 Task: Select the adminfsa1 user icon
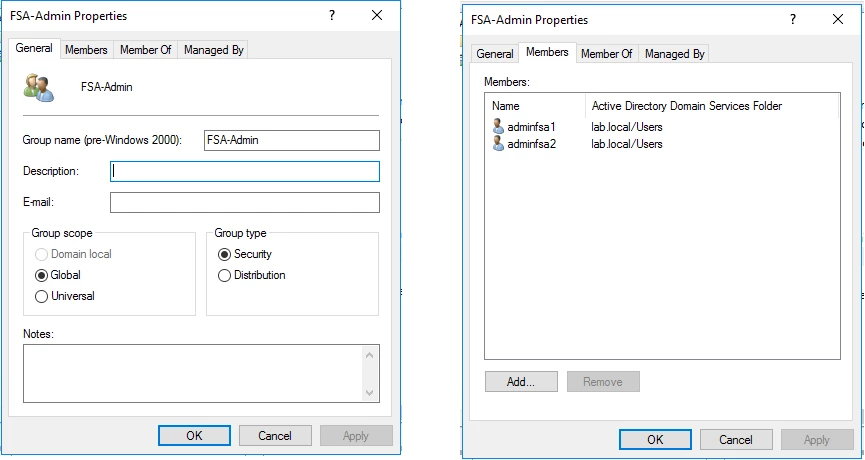coord(498,127)
